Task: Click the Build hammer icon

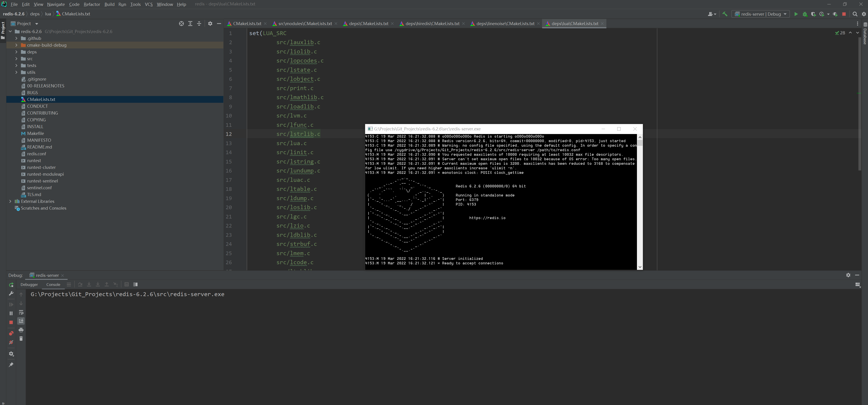Action: 725,14
